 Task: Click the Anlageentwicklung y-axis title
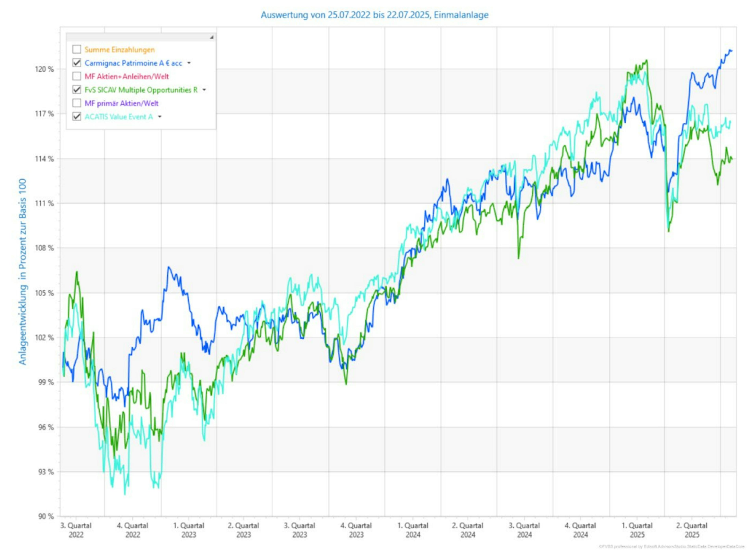point(22,272)
